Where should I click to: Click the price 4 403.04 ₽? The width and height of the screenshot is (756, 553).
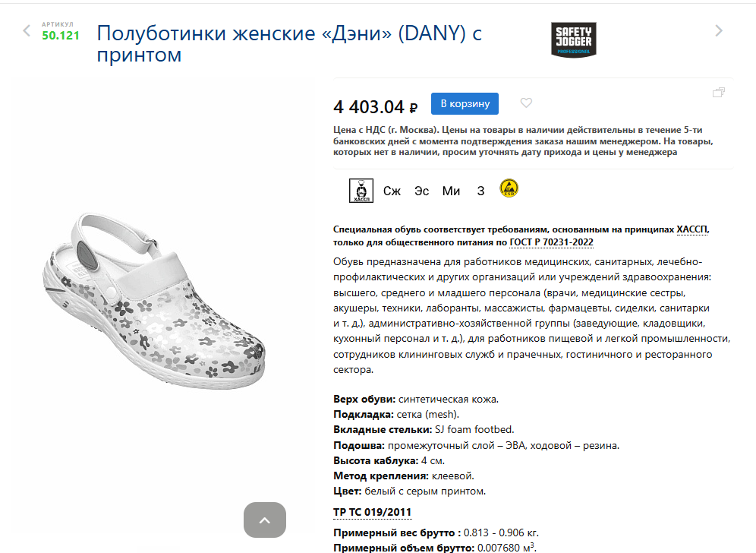pyautogui.click(x=375, y=106)
